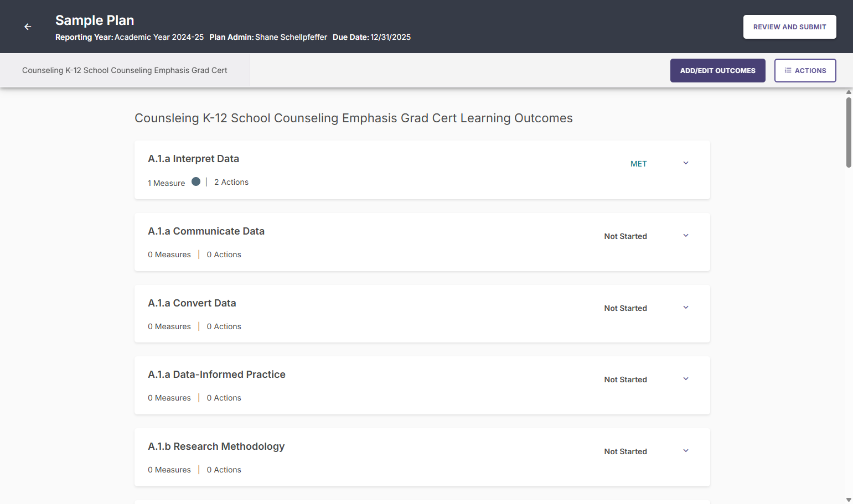
Task: Click the Review and Submit button
Action: coord(789,27)
